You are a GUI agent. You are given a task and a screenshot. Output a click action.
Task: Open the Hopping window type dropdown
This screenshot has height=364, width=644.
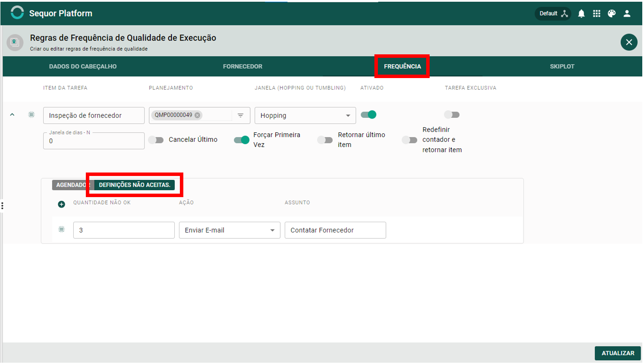(x=305, y=116)
